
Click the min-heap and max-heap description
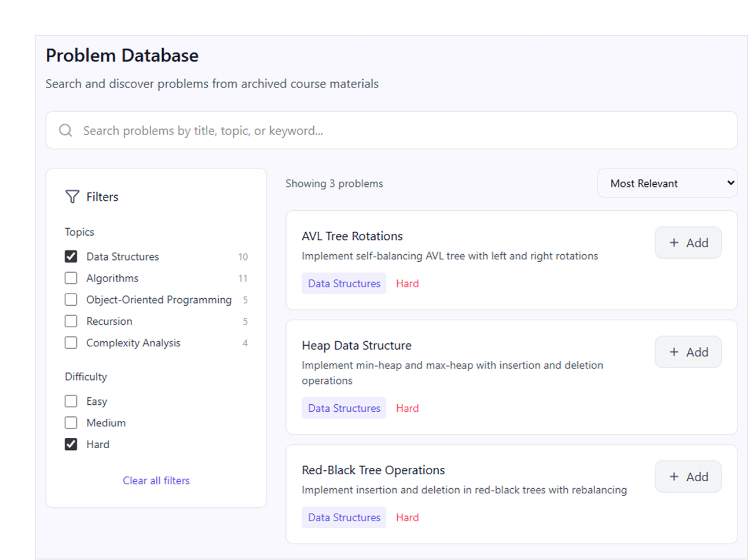[x=452, y=373]
